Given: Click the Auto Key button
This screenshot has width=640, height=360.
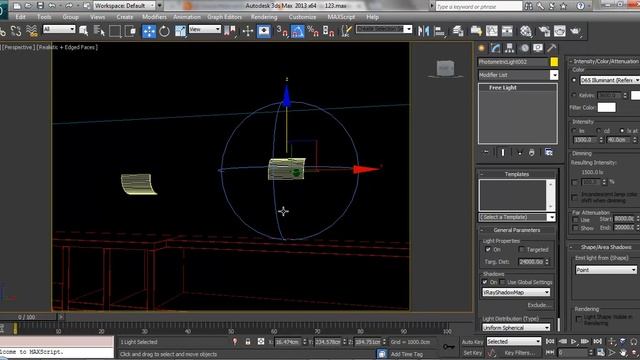Looking at the screenshot, I should click(472, 342).
